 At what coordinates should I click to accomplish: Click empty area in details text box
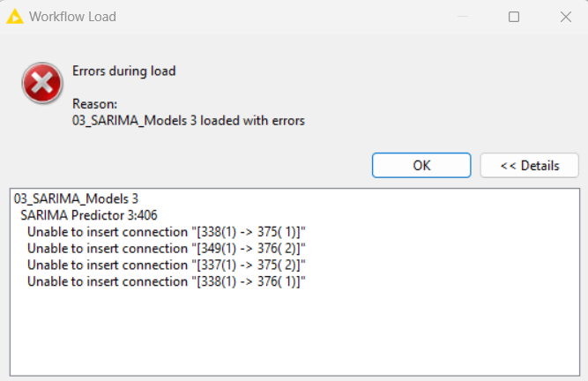pos(294,332)
